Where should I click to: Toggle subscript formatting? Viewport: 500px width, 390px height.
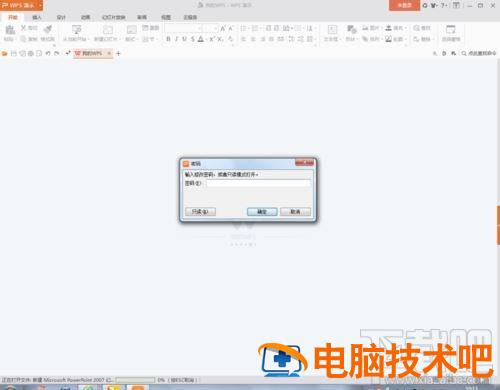click(220, 39)
